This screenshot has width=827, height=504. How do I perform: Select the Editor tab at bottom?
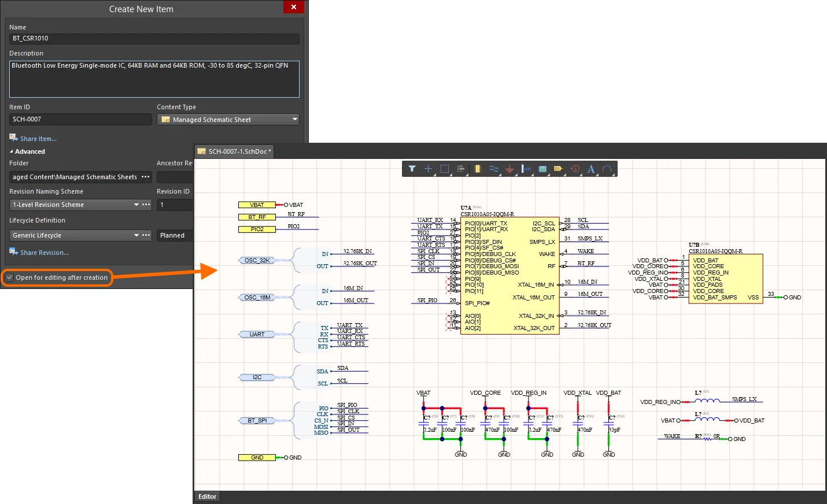[x=207, y=496]
